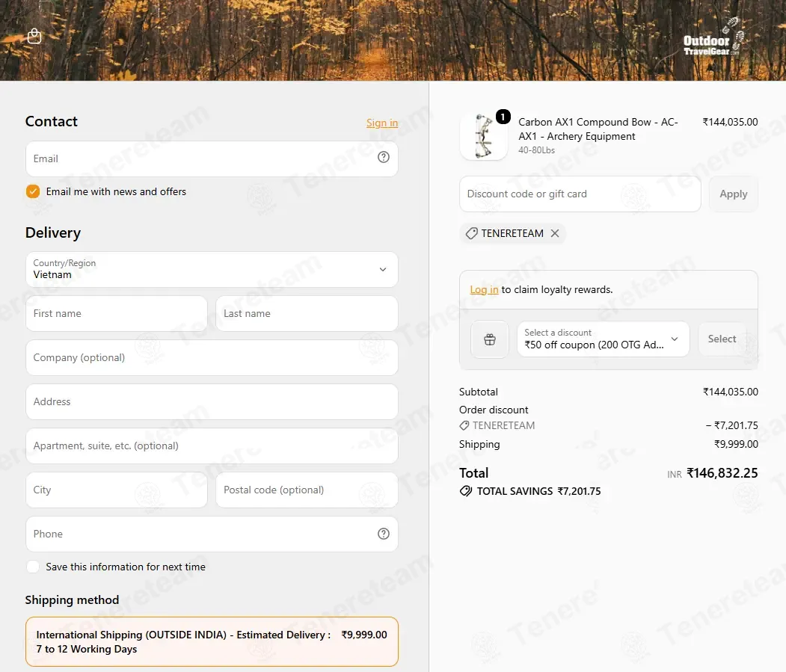Image resolution: width=786 pixels, height=672 pixels.
Task: Click the gift icon in loyalty rewards
Action: 490,339
